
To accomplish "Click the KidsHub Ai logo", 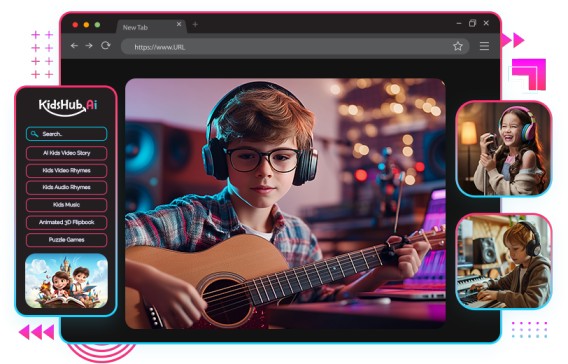I will pos(68,107).
